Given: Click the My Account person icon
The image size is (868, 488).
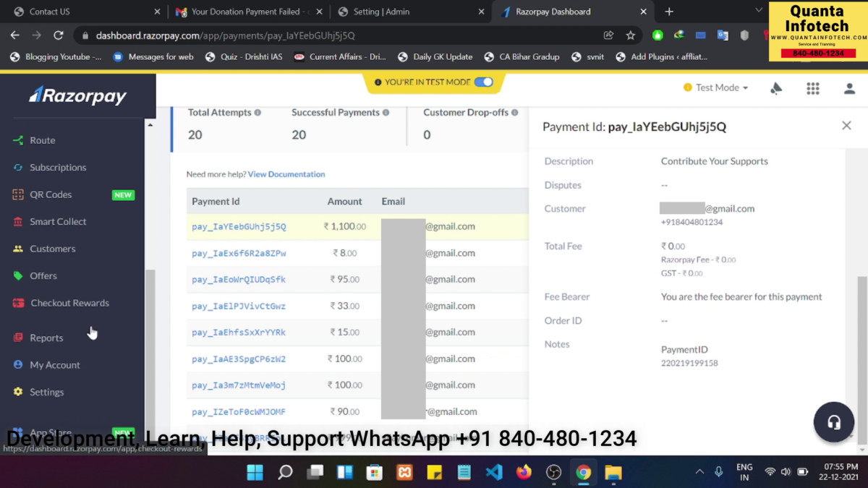Looking at the screenshot, I should (18, 364).
